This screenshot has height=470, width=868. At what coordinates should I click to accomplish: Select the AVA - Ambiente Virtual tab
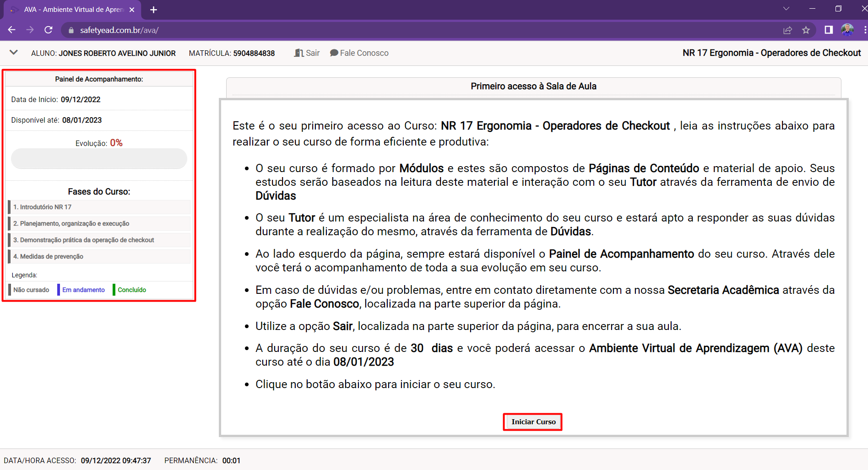(73, 10)
